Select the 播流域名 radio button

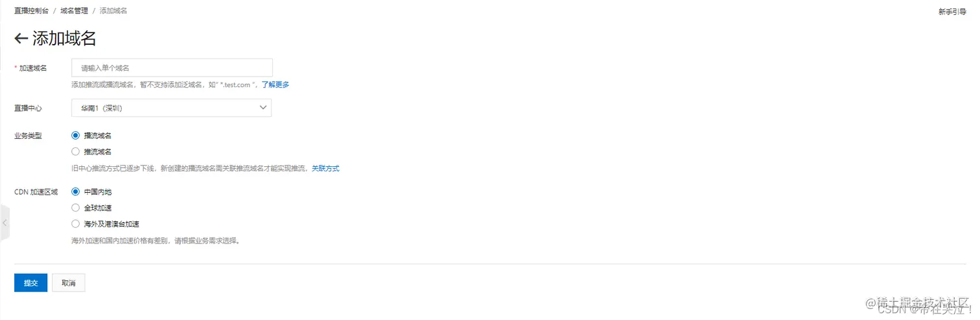76,136
